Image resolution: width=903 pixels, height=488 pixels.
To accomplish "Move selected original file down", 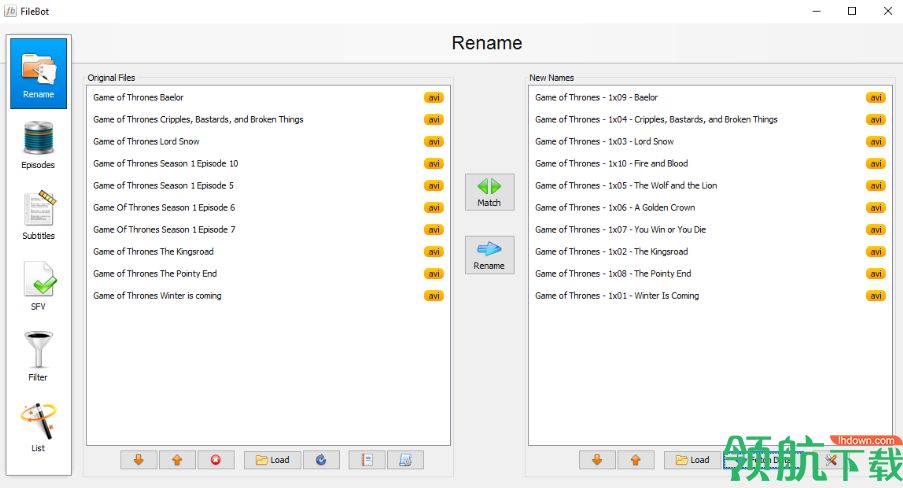I will (x=138, y=460).
